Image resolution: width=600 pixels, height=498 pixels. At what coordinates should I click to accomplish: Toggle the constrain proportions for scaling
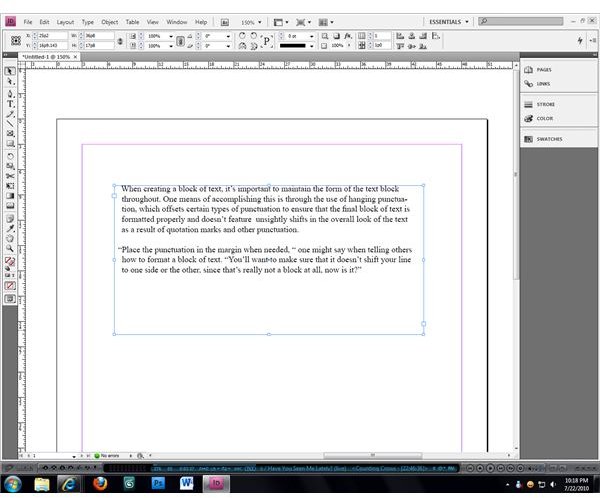pyautogui.click(x=180, y=41)
